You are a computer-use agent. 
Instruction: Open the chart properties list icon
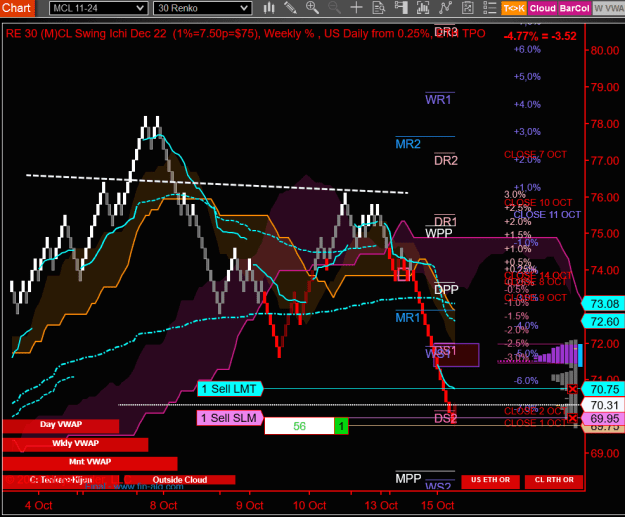tap(489, 8)
